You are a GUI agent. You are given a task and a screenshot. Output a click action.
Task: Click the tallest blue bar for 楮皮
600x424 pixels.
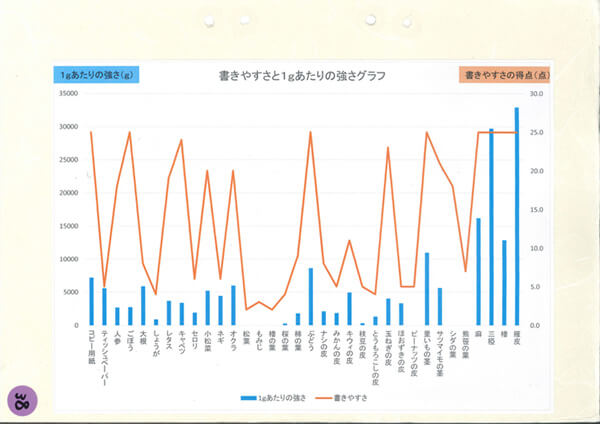(x=517, y=216)
